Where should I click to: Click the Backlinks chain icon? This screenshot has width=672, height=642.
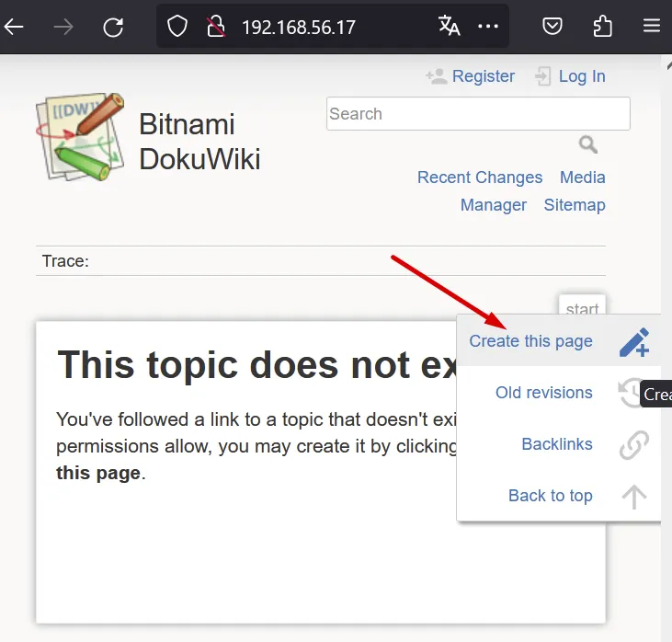[633, 445]
